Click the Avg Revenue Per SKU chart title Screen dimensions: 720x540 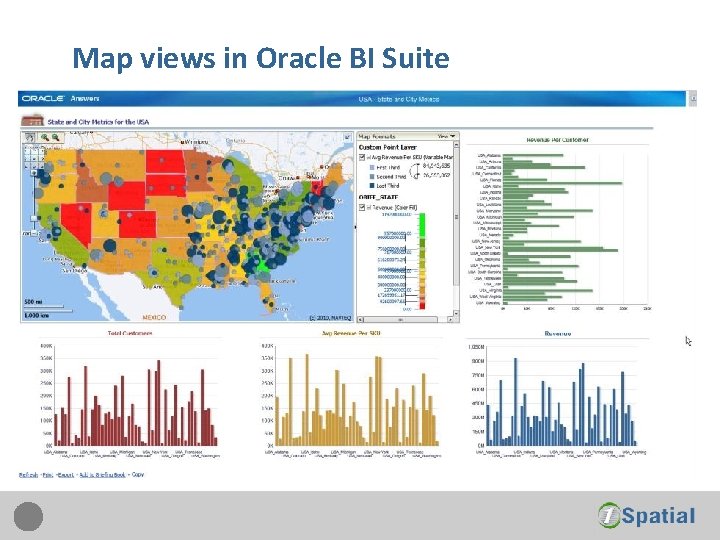tap(351, 333)
